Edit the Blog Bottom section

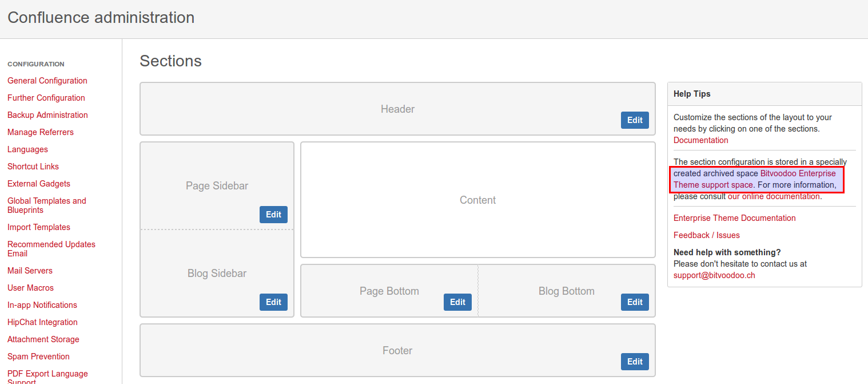click(635, 302)
